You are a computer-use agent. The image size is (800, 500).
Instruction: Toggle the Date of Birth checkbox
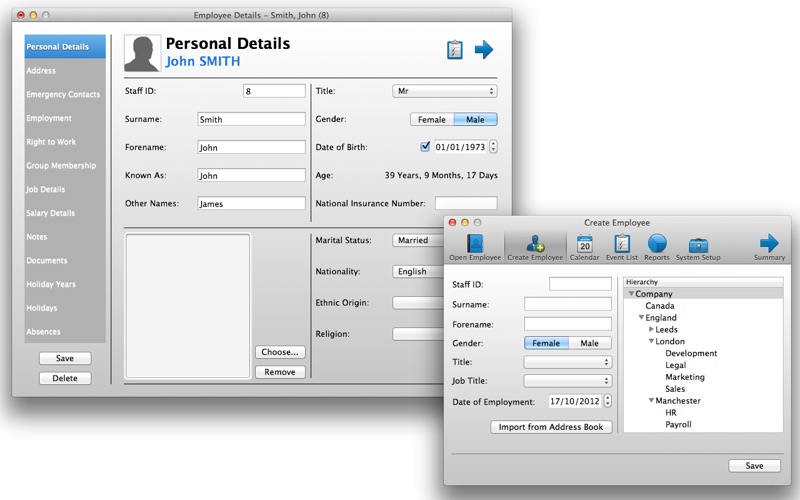(425, 146)
